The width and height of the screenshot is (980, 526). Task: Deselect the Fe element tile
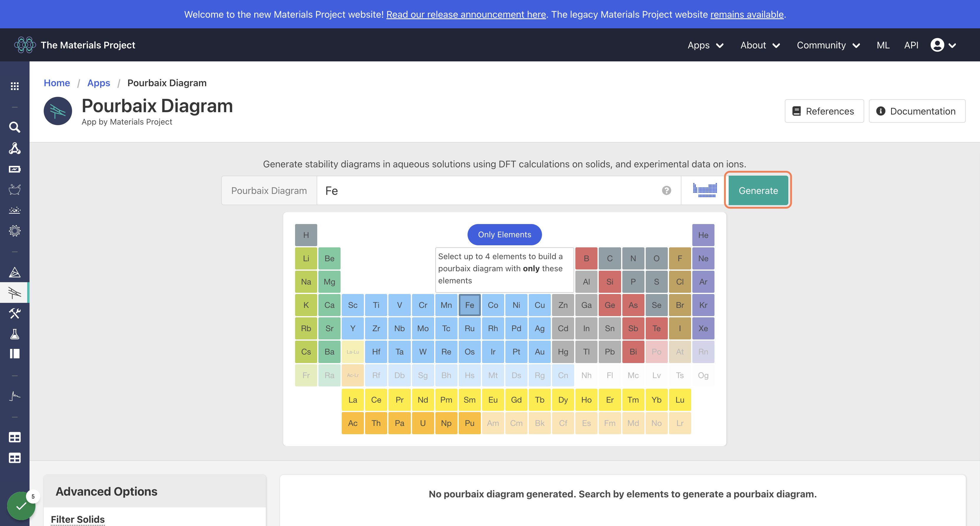point(469,305)
